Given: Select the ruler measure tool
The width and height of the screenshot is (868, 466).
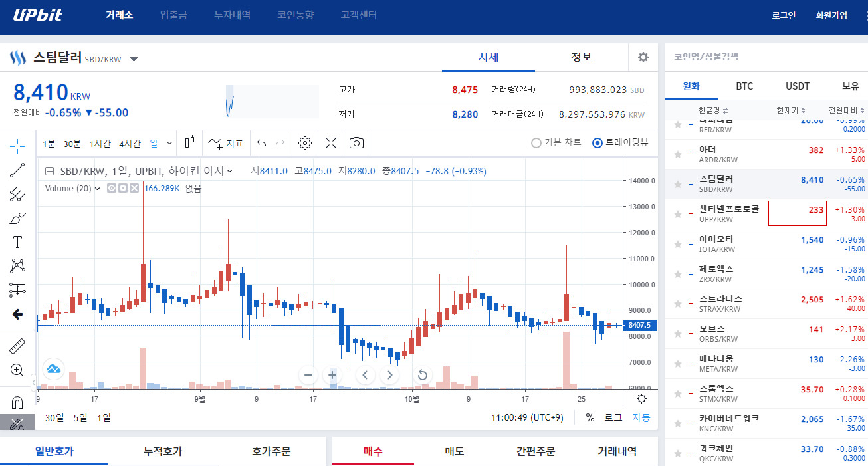Looking at the screenshot, I should click(x=18, y=346).
